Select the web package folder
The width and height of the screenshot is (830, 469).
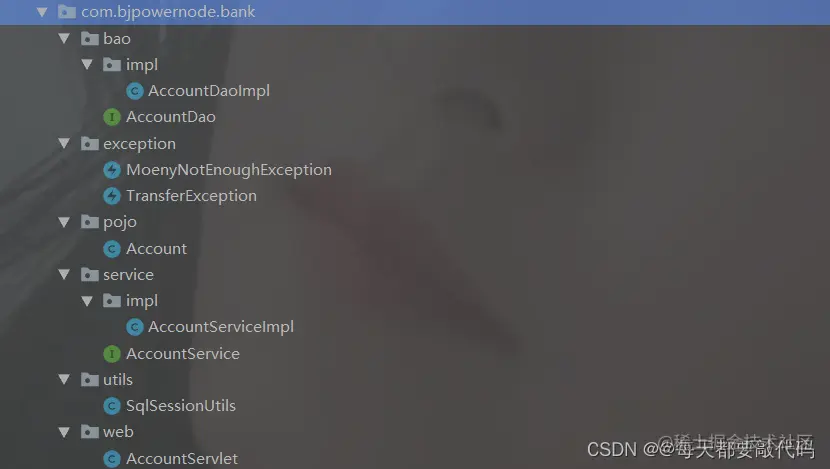pos(118,432)
